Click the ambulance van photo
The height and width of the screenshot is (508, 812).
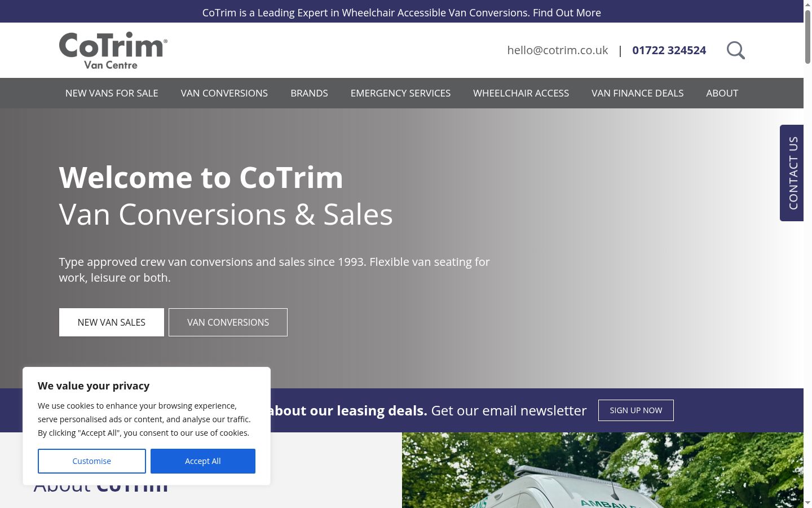click(602, 470)
